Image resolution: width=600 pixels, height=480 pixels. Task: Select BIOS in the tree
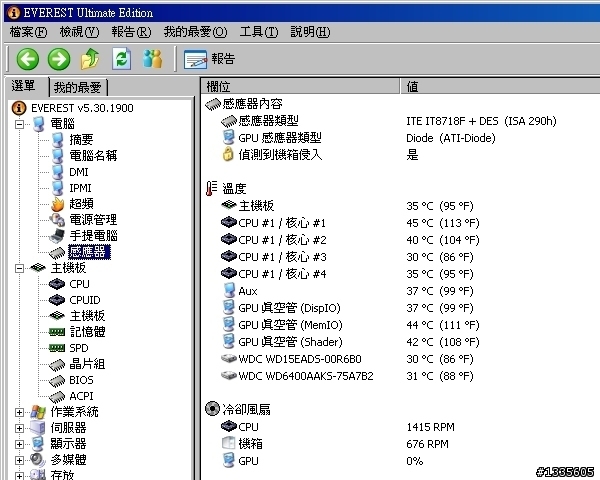[x=81, y=380]
